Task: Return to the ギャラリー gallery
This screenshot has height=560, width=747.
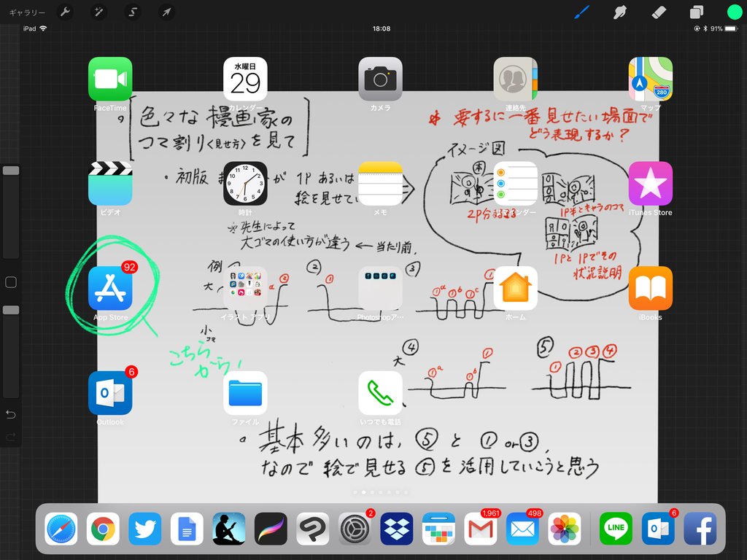Action: click(x=27, y=12)
